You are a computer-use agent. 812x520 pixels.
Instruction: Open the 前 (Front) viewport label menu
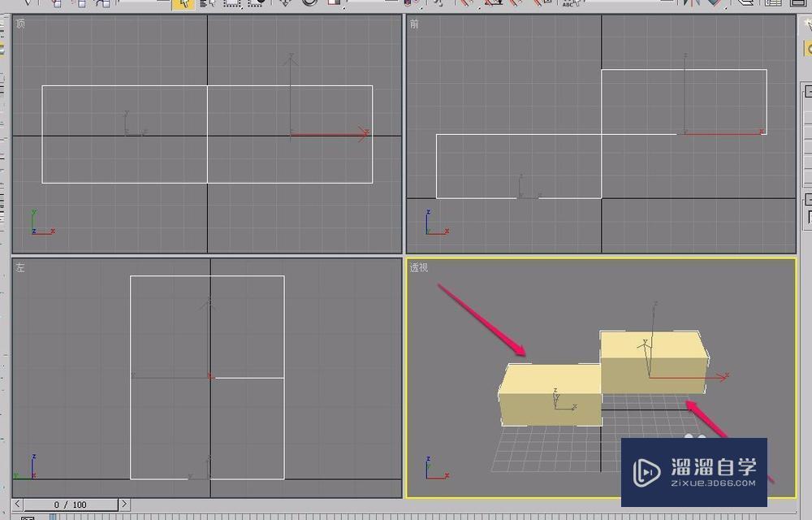point(414,24)
